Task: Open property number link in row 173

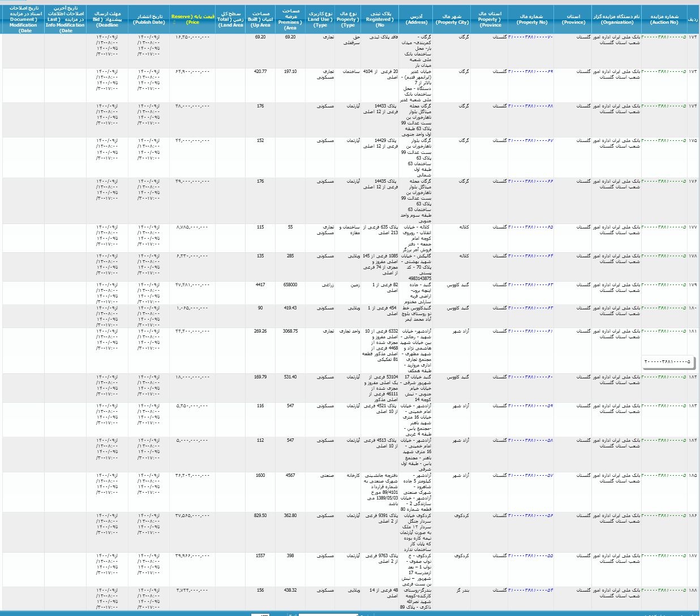Action: [x=530, y=37]
